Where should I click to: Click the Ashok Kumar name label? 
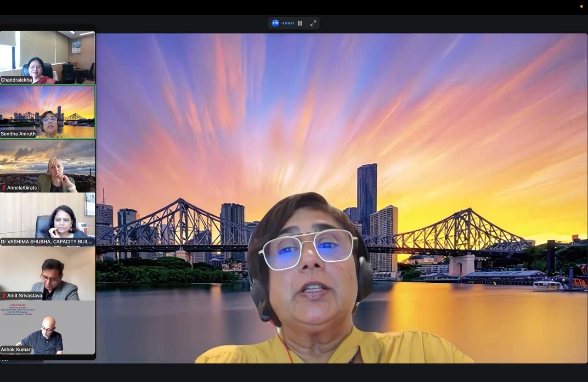point(16,349)
